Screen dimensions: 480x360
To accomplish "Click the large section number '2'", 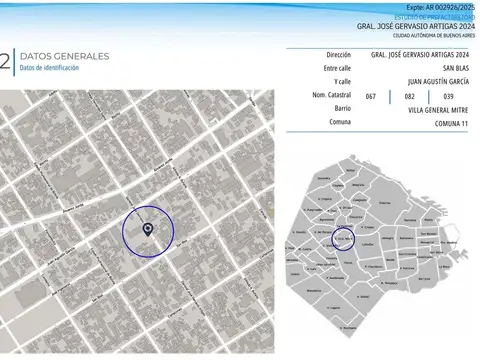I will [x=5, y=61].
